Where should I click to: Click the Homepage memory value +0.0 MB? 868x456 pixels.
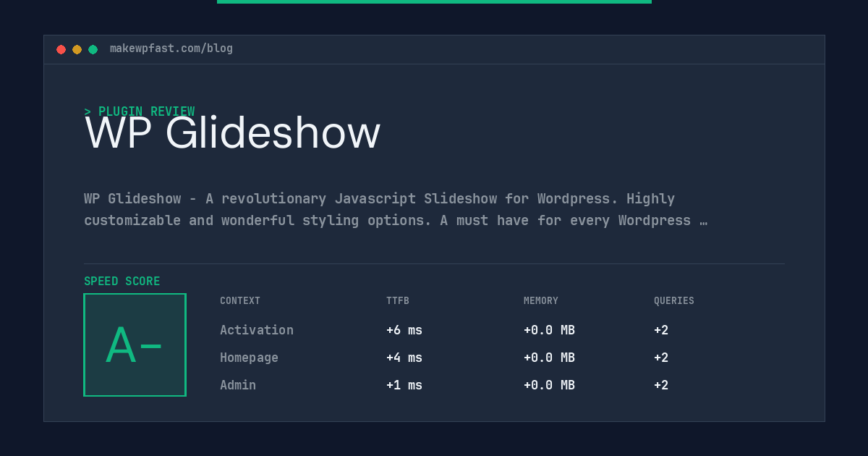click(x=549, y=358)
